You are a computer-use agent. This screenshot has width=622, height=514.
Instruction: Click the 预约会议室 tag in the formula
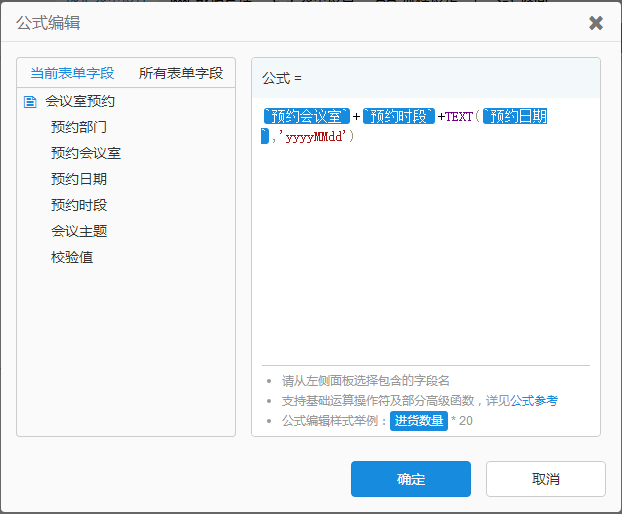coord(306,117)
